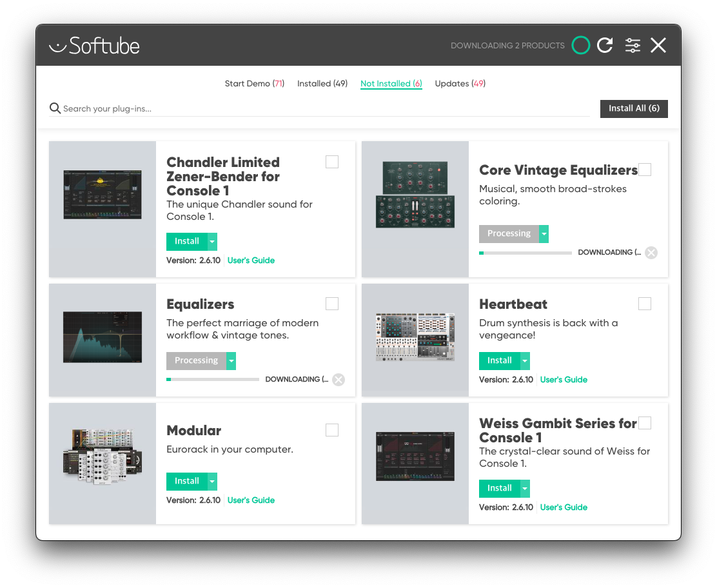Click the green download progress circle icon

pyautogui.click(x=581, y=45)
